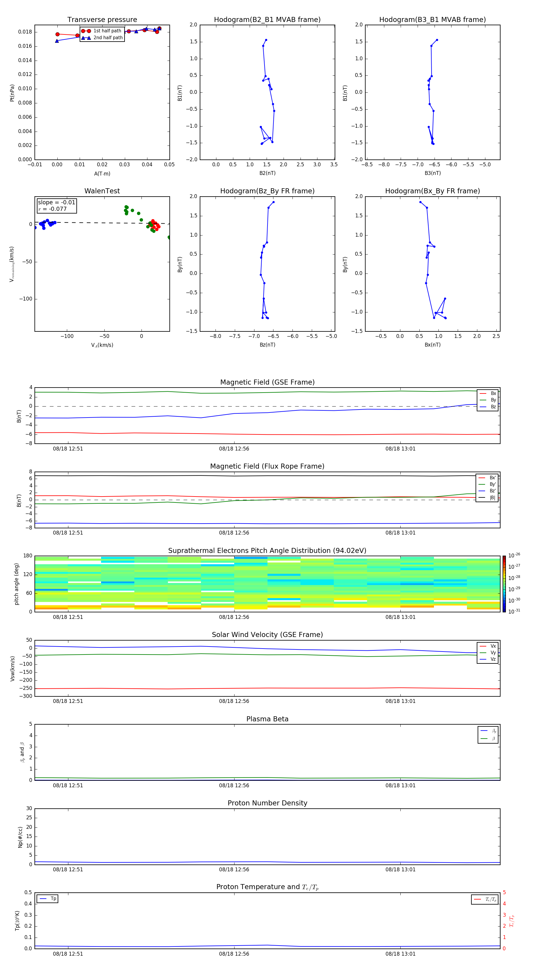Click the Bz' legend entry
Image resolution: width=535 pixels, height=980 pixels.
487,491
